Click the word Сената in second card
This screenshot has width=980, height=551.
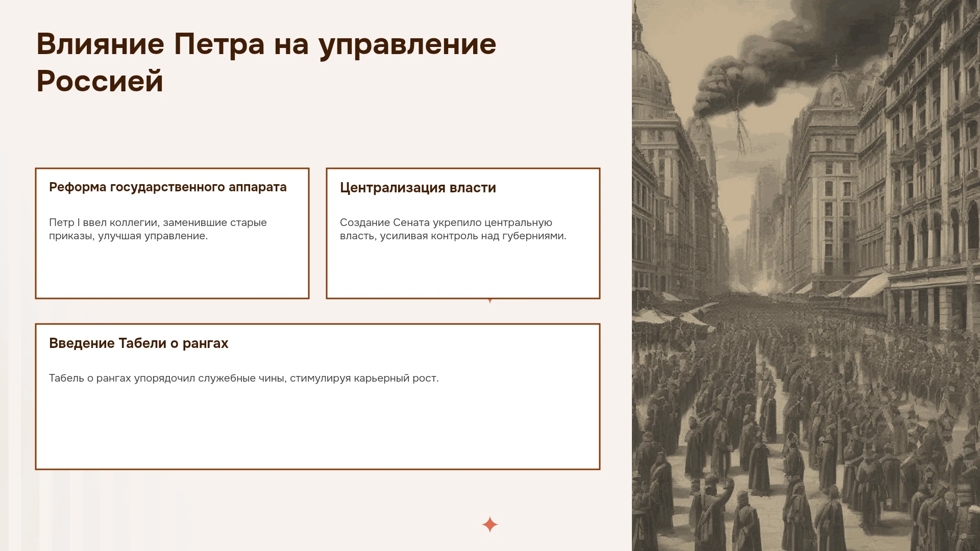(x=411, y=222)
